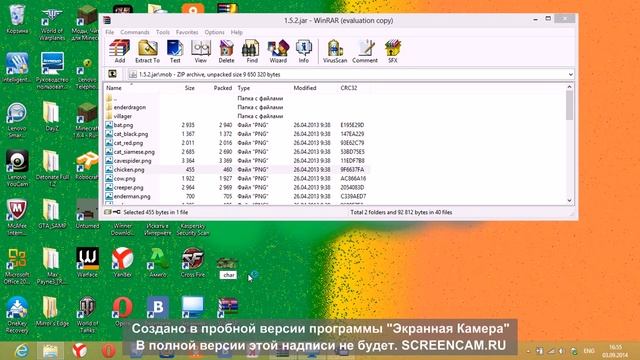Open the Options menu
This screenshot has width=640, height=360.
(214, 32)
